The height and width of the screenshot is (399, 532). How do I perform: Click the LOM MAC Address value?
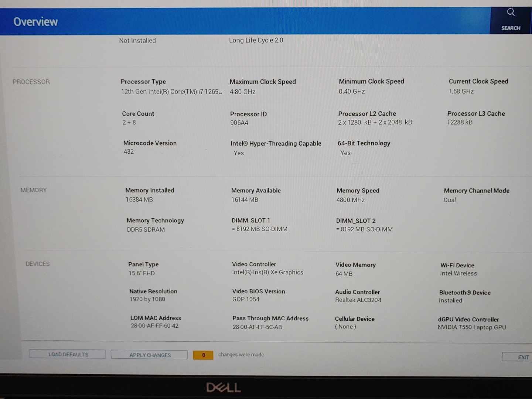tap(154, 326)
